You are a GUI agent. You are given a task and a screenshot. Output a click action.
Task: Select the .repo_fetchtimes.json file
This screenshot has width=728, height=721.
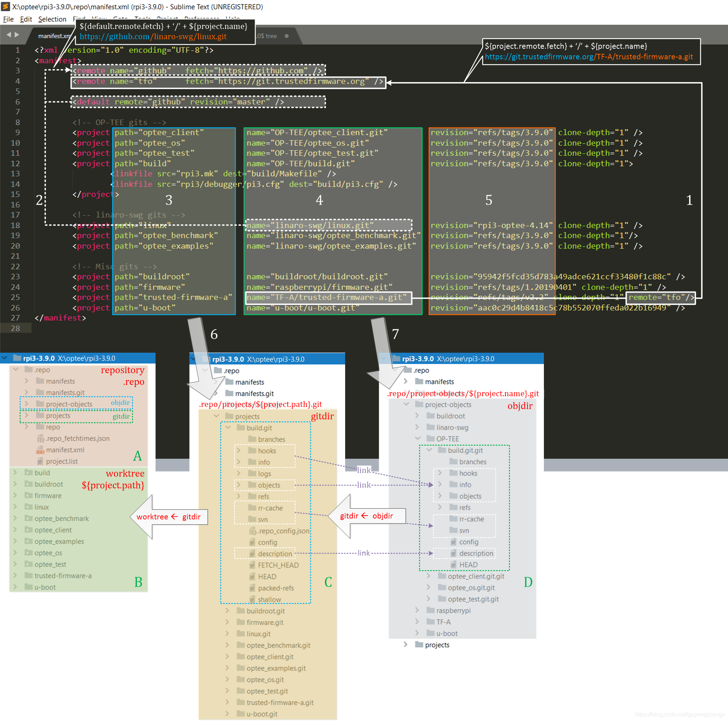point(77,438)
